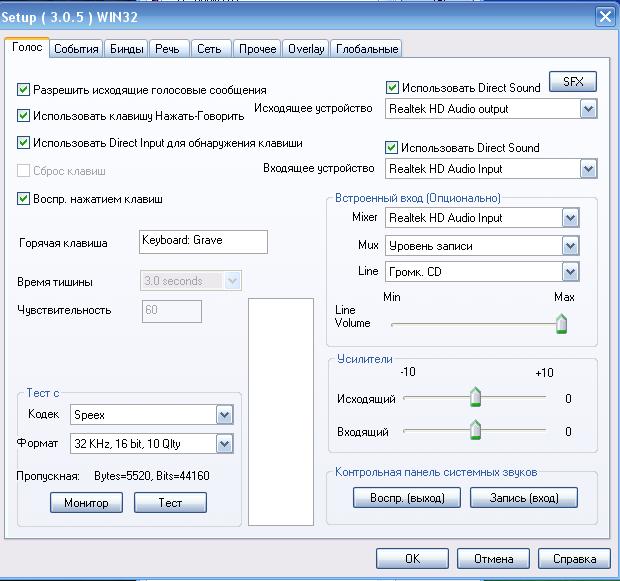Image resolution: width=620 pixels, height=581 pixels.
Task: Open Воспр. (выход) sound panel
Action: coord(407,498)
